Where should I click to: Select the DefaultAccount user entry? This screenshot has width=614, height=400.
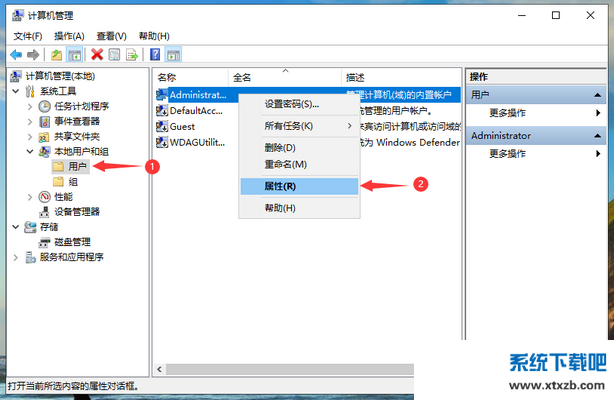195,111
